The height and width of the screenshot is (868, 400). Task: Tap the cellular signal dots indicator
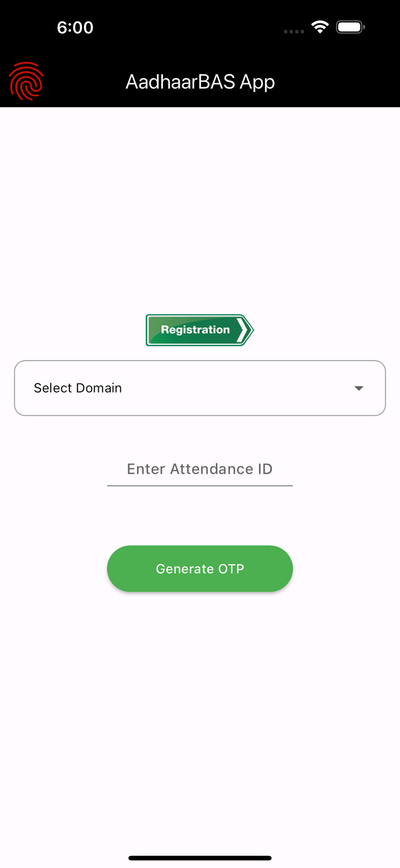pos(293,31)
